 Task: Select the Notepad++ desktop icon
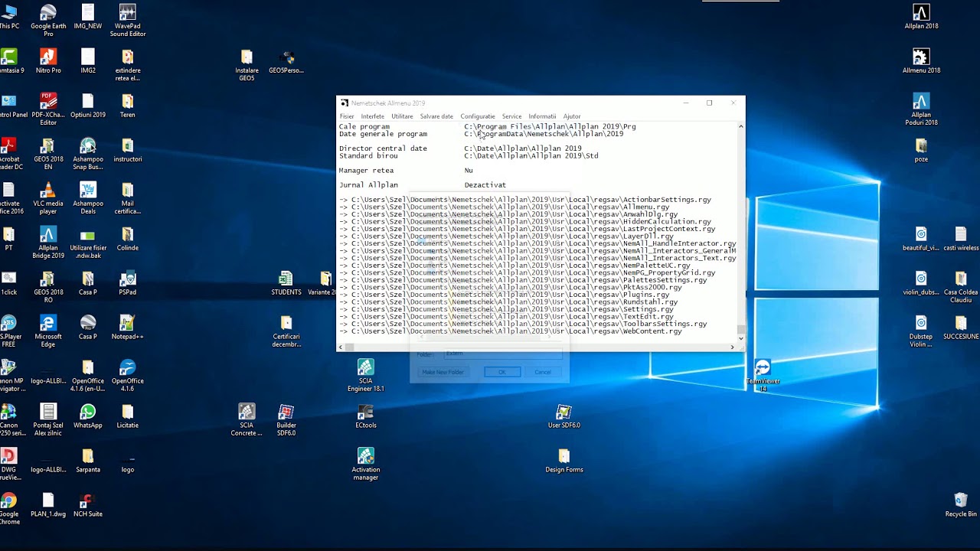[128, 328]
